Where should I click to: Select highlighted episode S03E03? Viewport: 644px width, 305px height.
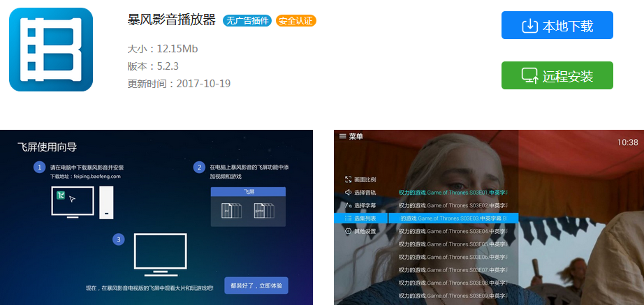click(453, 218)
